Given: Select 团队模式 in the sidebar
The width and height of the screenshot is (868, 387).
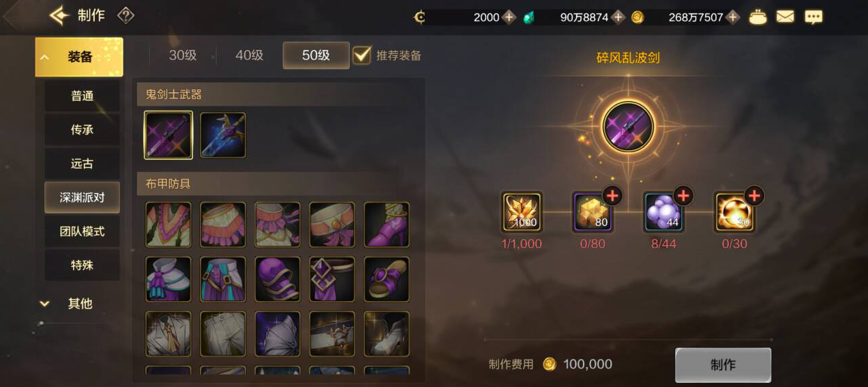Looking at the screenshot, I should click(82, 231).
